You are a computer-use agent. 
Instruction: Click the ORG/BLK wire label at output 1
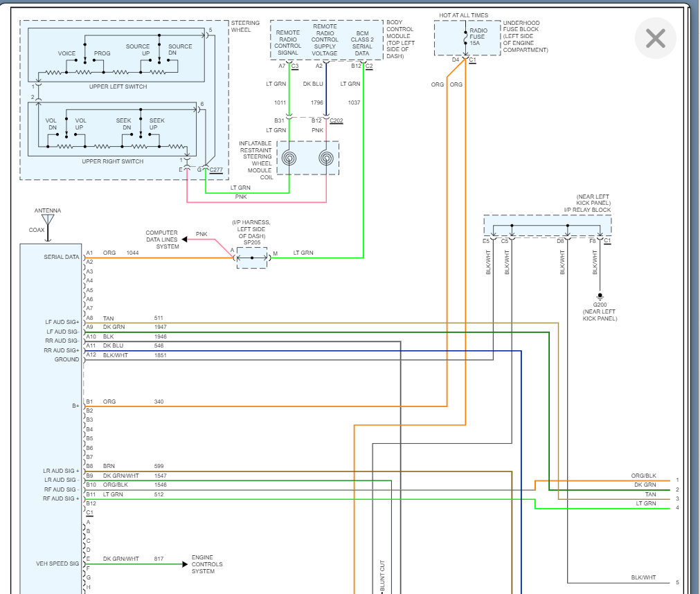click(643, 476)
